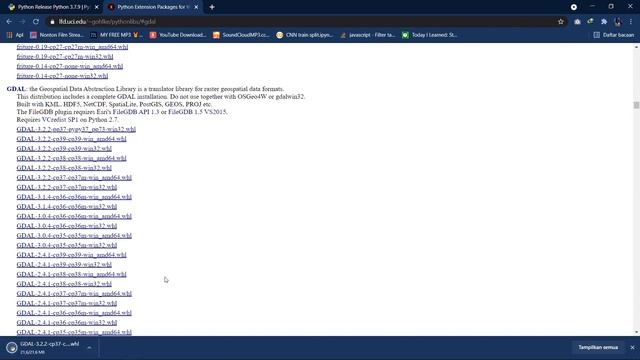Download GDAL-2.4.1-cp39-cp39-win32.whl
The height and width of the screenshot is (360, 640).
point(64,264)
